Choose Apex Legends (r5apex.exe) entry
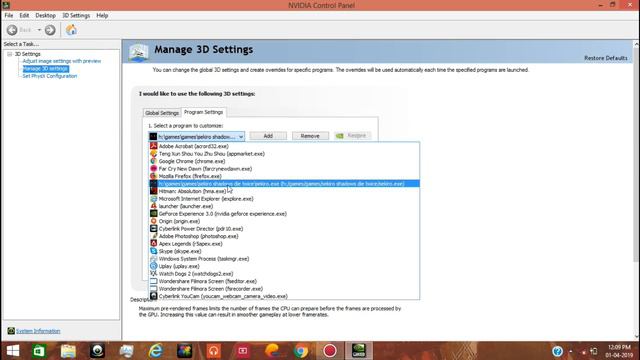640x360 pixels. point(284,244)
